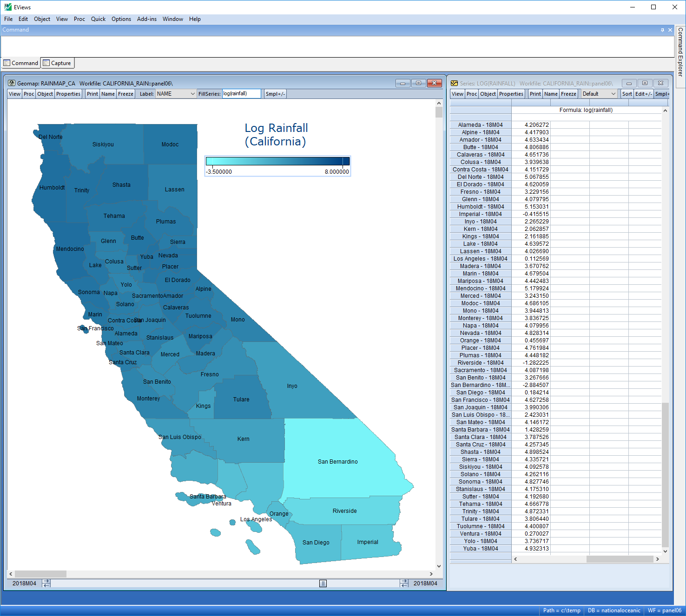Viewport: 686px width, 616px height.
Task: Click the date slider handle below the map
Action: (x=323, y=583)
